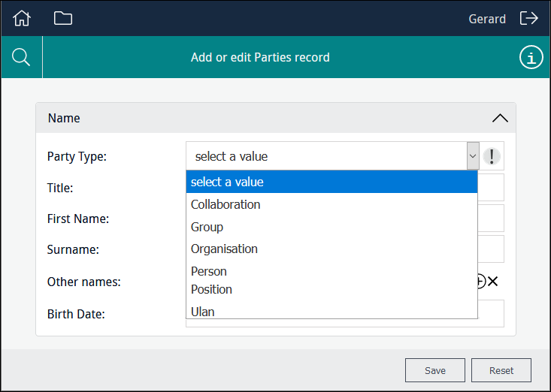Click the Save button
Image resolution: width=551 pixels, height=392 pixels.
(x=434, y=370)
